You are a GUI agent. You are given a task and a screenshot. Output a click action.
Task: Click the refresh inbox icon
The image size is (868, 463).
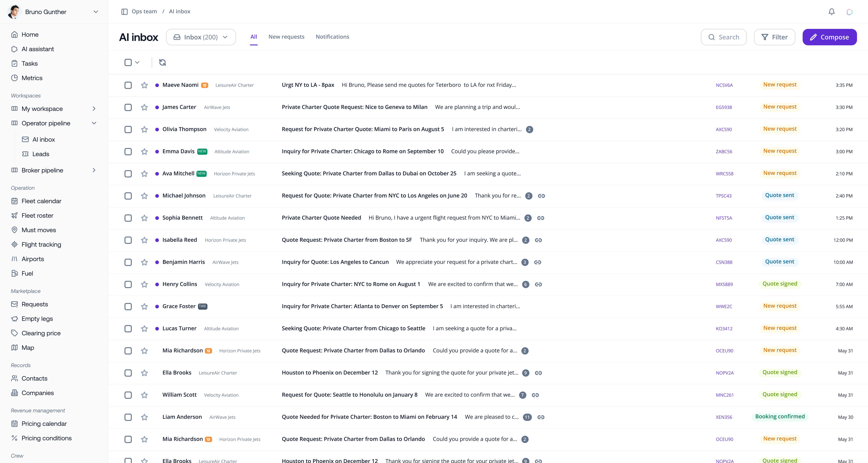tap(162, 62)
